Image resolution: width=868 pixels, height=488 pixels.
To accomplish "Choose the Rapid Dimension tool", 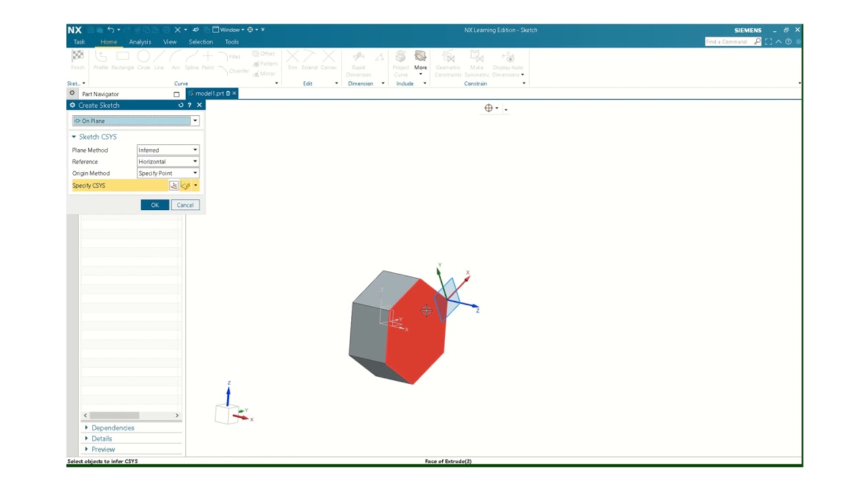I will pyautogui.click(x=359, y=63).
